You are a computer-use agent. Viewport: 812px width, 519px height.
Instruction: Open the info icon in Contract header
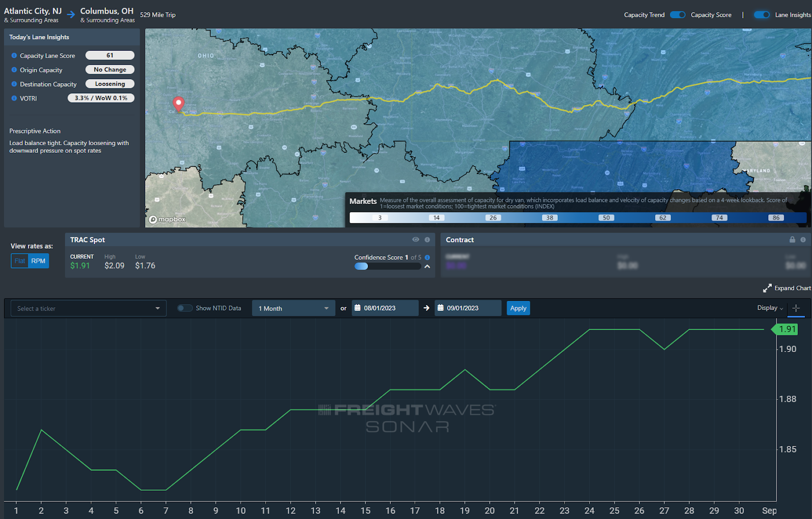click(803, 240)
